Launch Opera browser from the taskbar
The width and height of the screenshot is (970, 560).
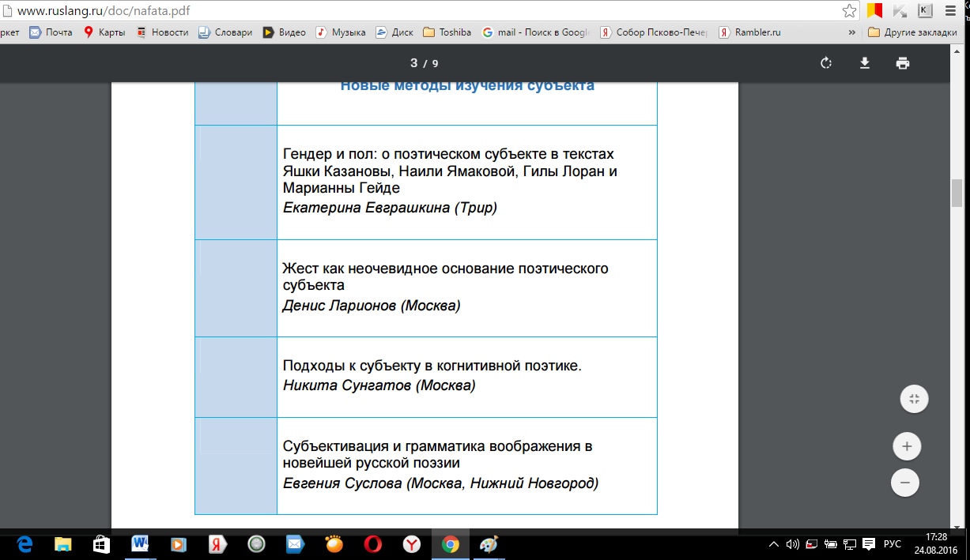(373, 544)
